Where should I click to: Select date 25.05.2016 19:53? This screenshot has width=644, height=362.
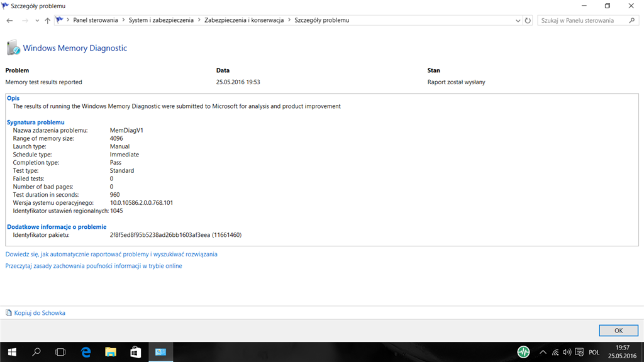(238, 82)
